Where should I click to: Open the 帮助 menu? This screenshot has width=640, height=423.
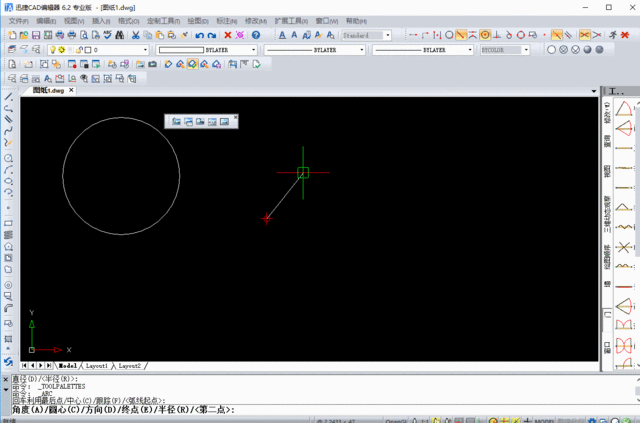coord(355,20)
